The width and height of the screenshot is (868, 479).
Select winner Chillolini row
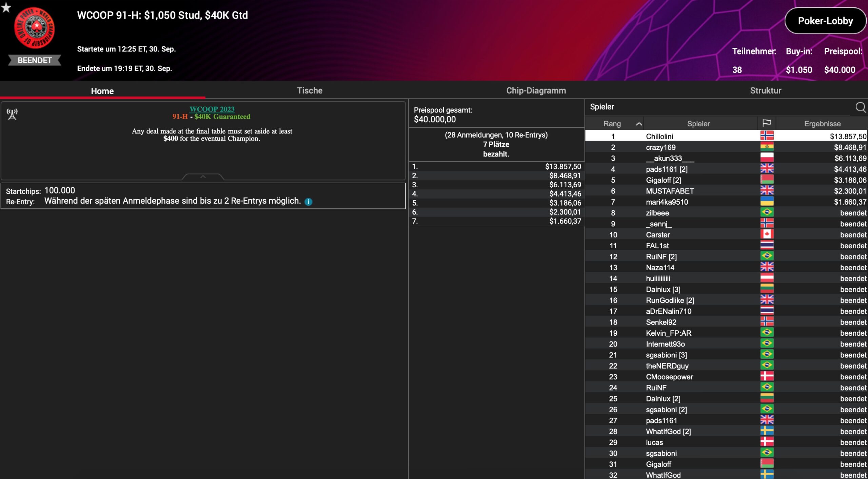(726, 136)
